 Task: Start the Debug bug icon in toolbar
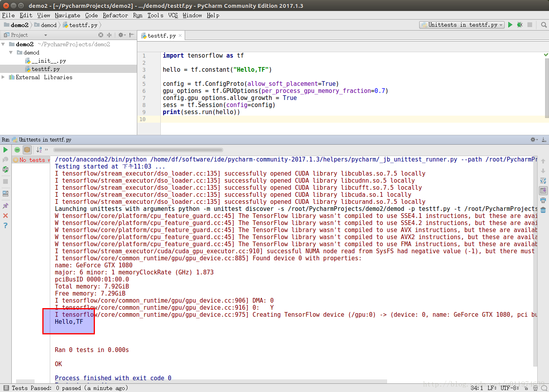click(520, 25)
